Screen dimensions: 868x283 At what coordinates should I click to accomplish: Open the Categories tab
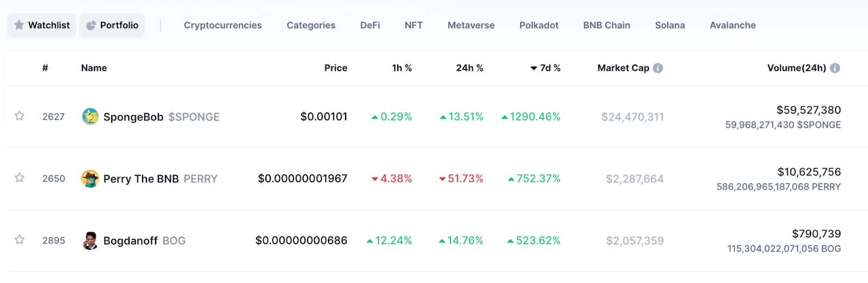coord(311,25)
